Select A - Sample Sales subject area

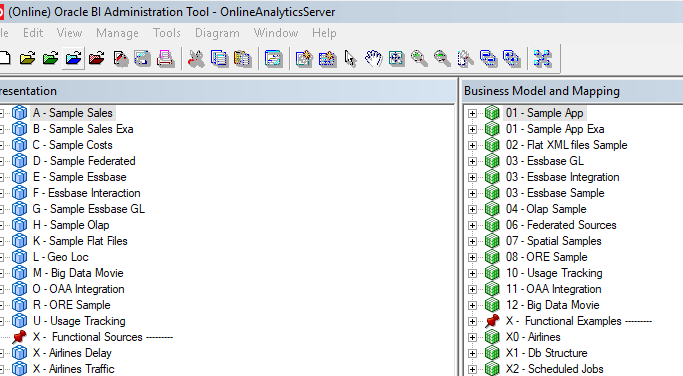point(73,113)
